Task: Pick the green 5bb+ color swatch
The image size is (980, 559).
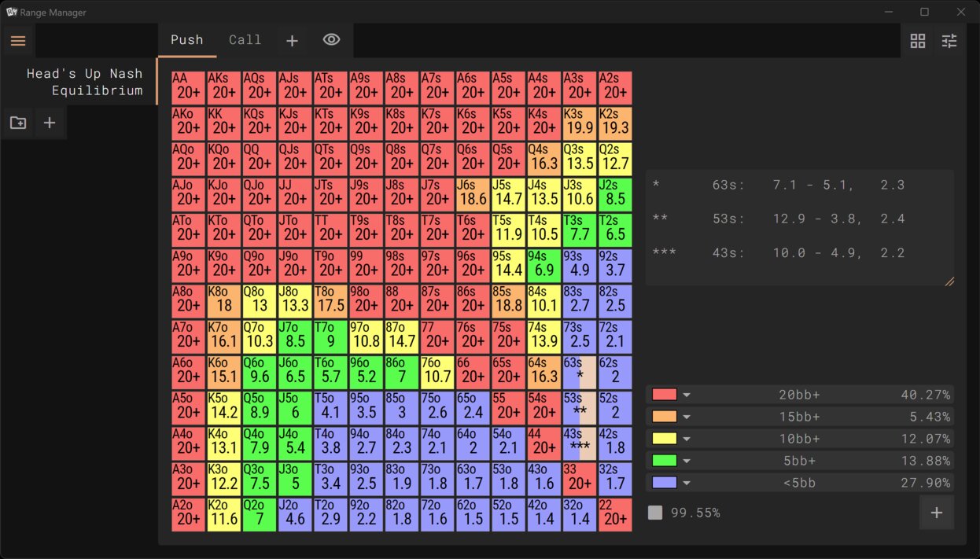Action: (x=665, y=461)
